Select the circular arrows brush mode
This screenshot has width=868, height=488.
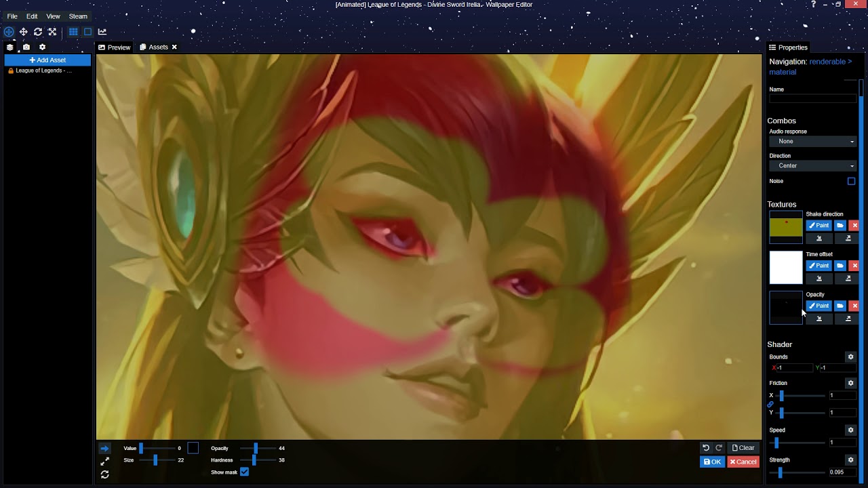click(104, 474)
